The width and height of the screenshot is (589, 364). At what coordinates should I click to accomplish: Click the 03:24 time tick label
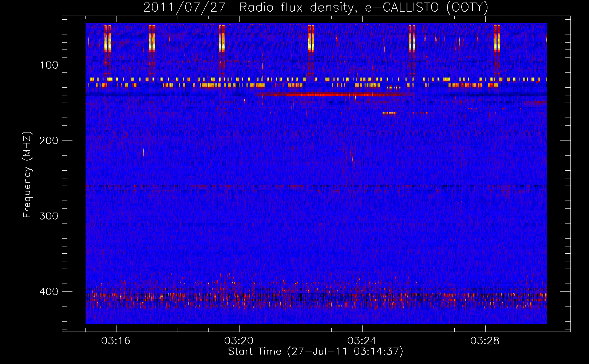click(x=362, y=341)
